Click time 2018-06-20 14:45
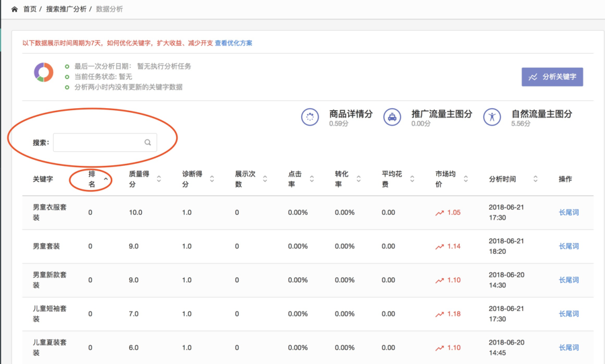Screen dimensions: 605x364 point(506,347)
